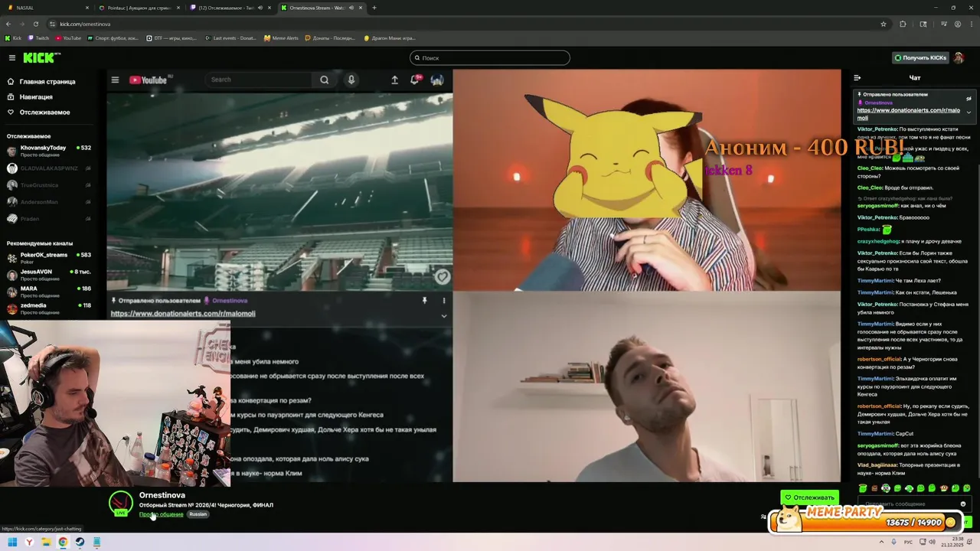Click the Ornestinova channel avatar

(121, 503)
